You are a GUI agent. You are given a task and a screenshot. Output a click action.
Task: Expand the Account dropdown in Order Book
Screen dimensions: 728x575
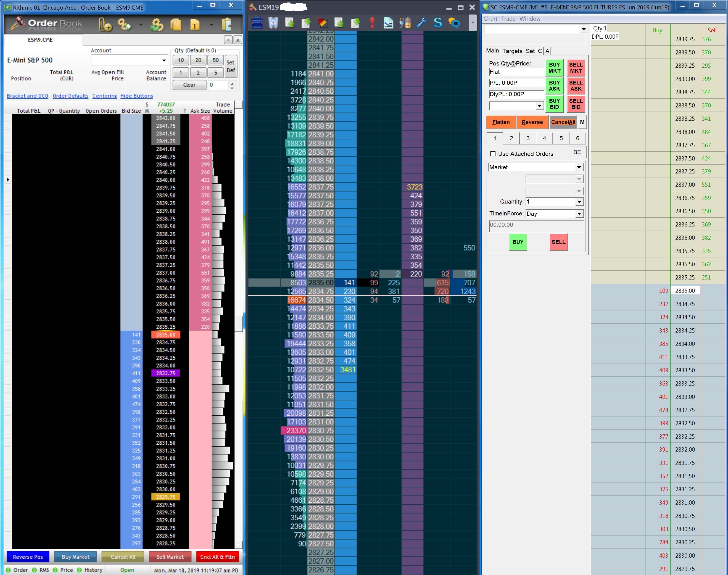tap(164, 60)
